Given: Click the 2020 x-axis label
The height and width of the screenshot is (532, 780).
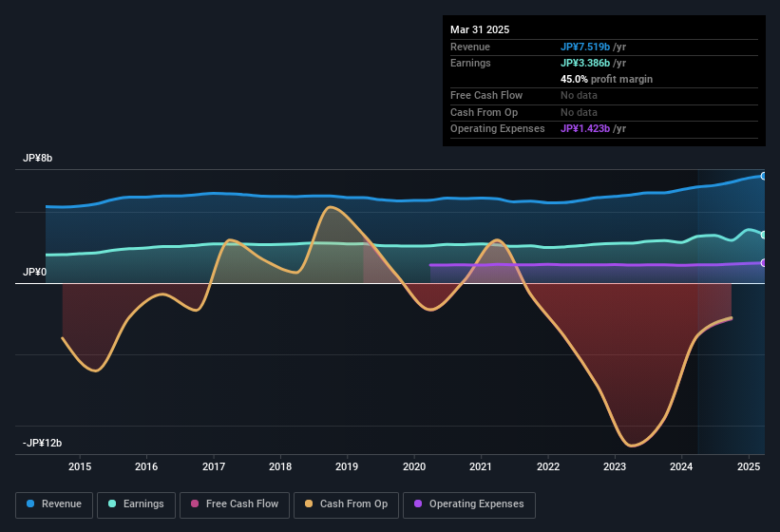Looking at the screenshot, I should click(414, 466).
